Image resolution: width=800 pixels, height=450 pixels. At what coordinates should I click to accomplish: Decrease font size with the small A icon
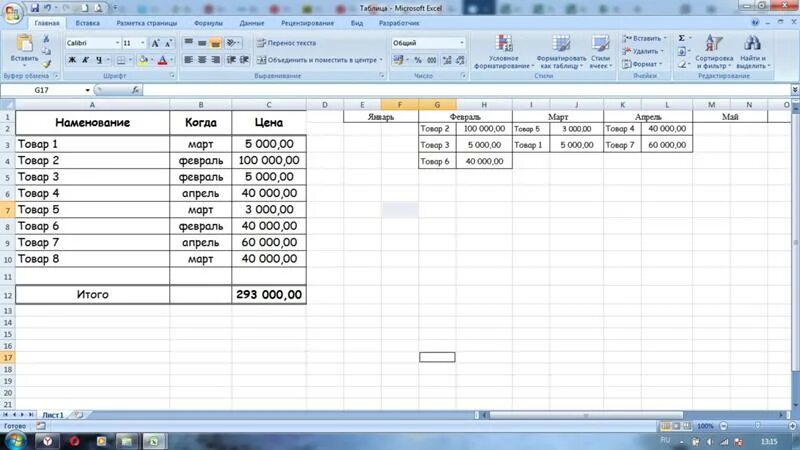(x=168, y=43)
